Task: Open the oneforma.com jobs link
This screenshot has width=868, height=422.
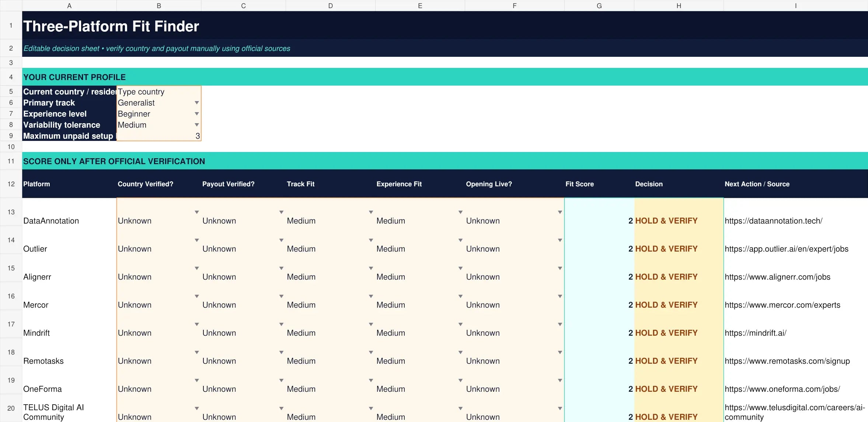Action: click(782, 389)
